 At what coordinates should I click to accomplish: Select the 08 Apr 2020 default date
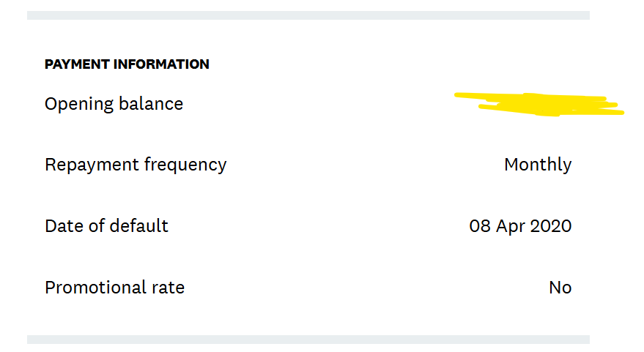pyautogui.click(x=520, y=226)
